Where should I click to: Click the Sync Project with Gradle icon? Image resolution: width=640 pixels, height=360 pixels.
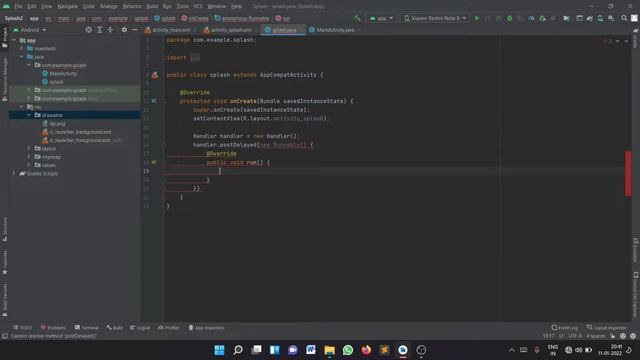[x=590, y=18]
